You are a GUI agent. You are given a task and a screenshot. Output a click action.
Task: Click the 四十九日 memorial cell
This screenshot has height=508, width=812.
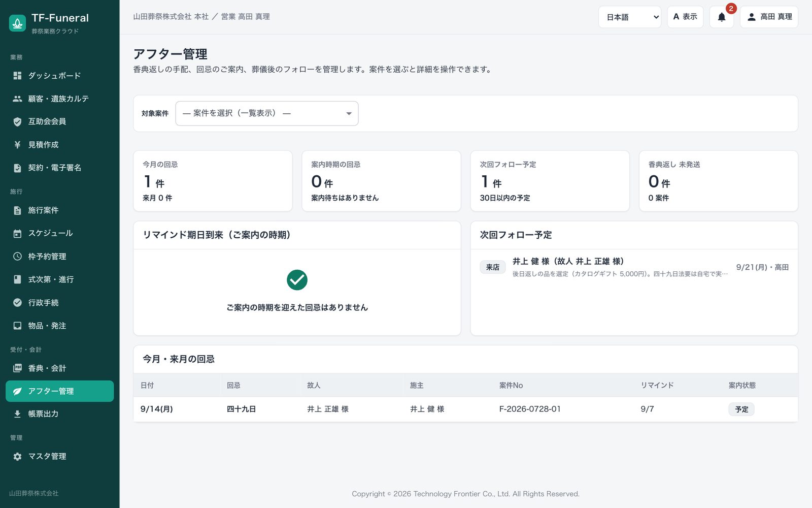(241, 409)
